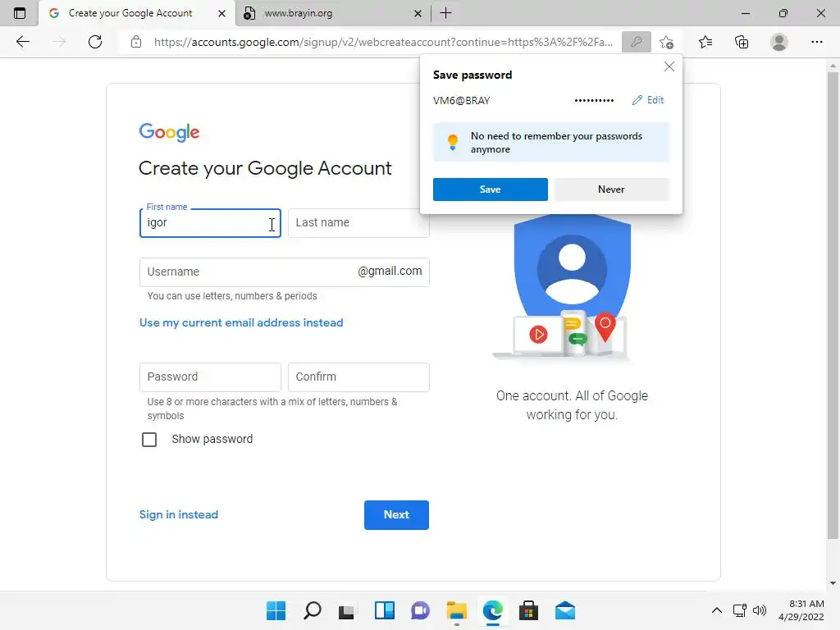Choose Never save password
Viewport: 840px width, 630px height.
coord(611,189)
